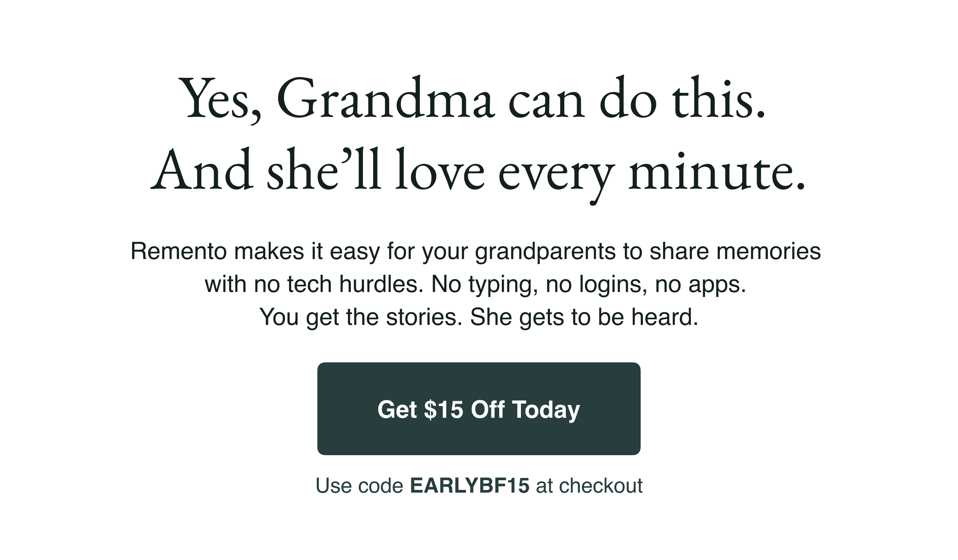Click the phrase "share memories"

tap(735, 251)
